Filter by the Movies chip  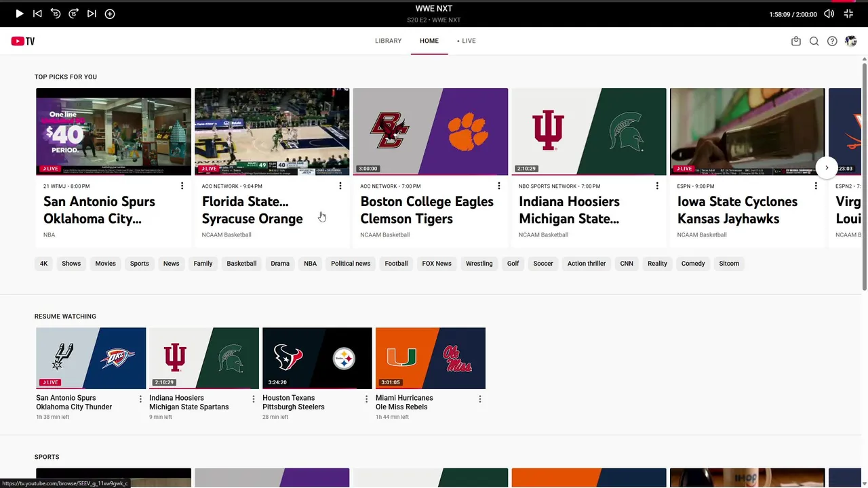(105, 264)
